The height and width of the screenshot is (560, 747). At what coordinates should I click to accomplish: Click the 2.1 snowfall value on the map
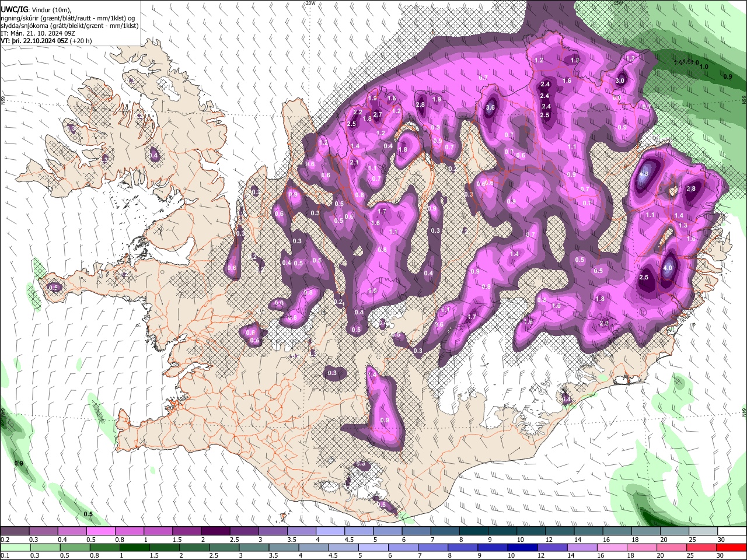(354, 162)
